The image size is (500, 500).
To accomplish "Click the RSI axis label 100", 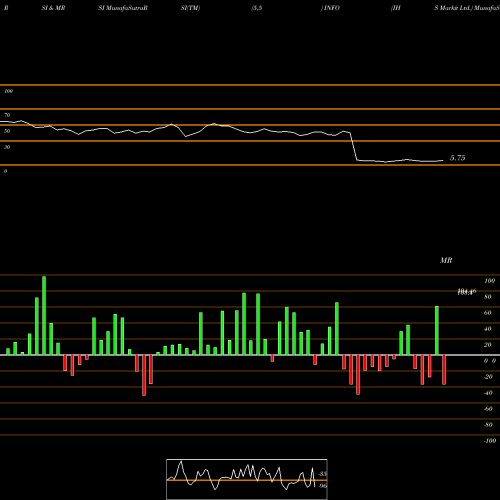I will tap(8, 91).
